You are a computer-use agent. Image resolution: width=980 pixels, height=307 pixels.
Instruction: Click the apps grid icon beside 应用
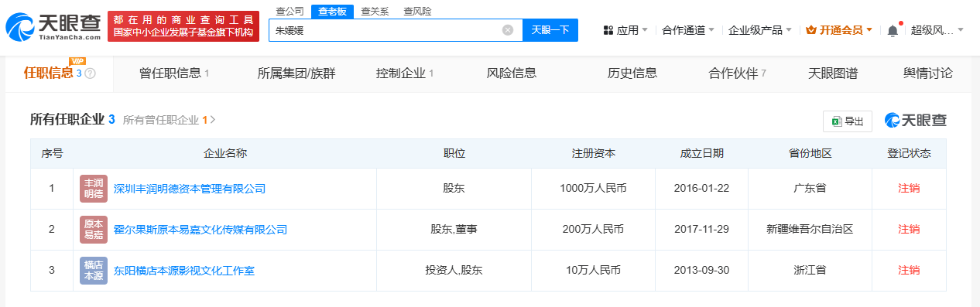click(x=608, y=30)
